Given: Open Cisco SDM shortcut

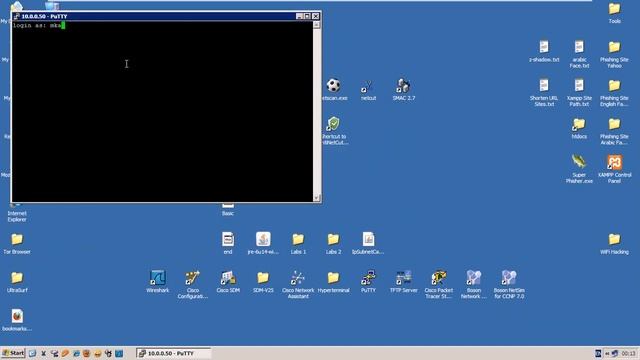Looking at the screenshot, I should tap(228, 281).
